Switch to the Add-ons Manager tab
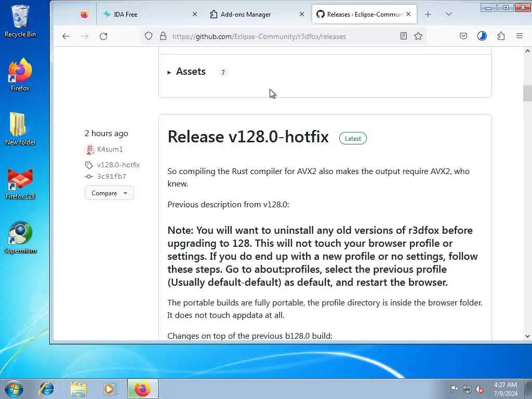 257,14
